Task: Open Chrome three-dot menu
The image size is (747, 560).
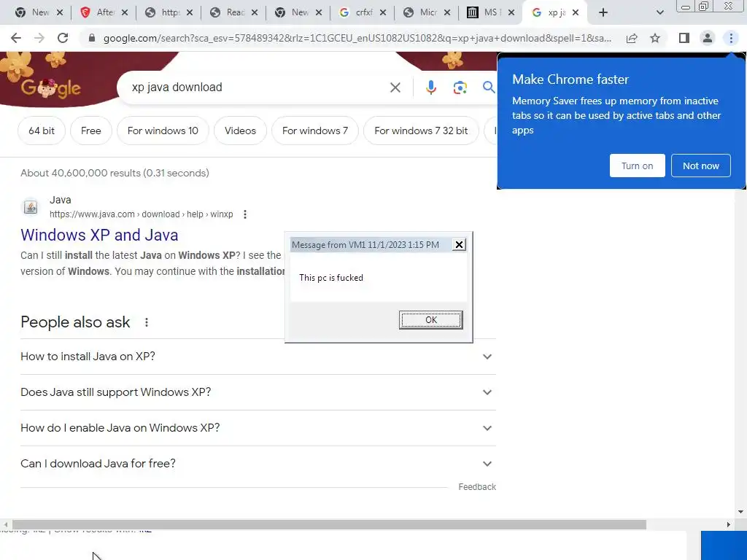Action: pos(731,38)
